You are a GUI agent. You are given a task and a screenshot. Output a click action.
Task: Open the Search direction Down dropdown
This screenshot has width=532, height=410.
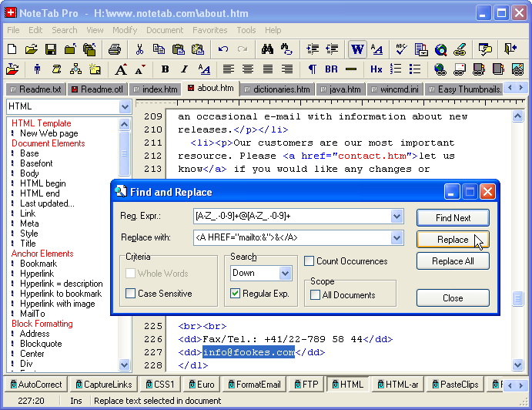pyautogui.click(x=285, y=273)
